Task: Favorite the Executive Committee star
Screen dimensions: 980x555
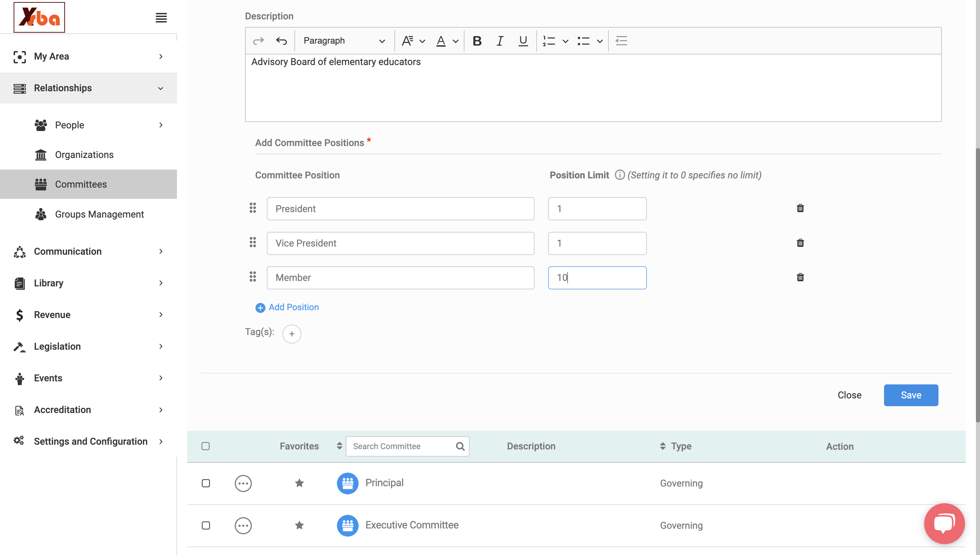Action: [x=299, y=525]
